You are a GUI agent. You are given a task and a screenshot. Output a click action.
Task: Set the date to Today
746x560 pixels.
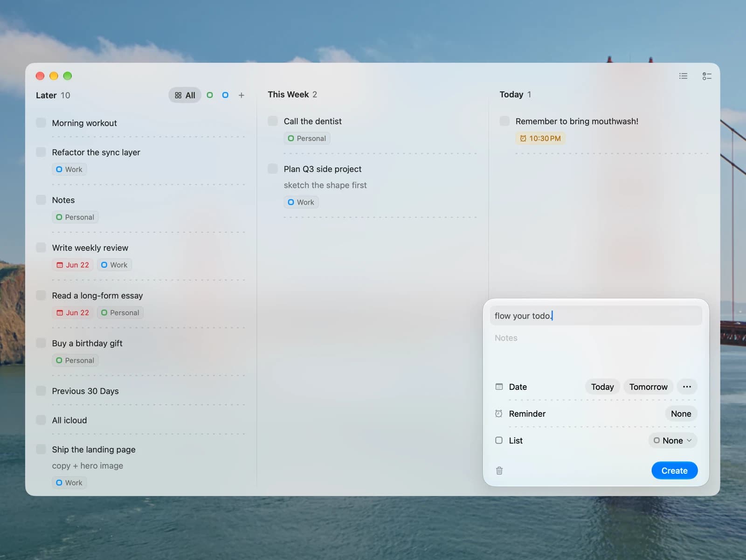(602, 387)
